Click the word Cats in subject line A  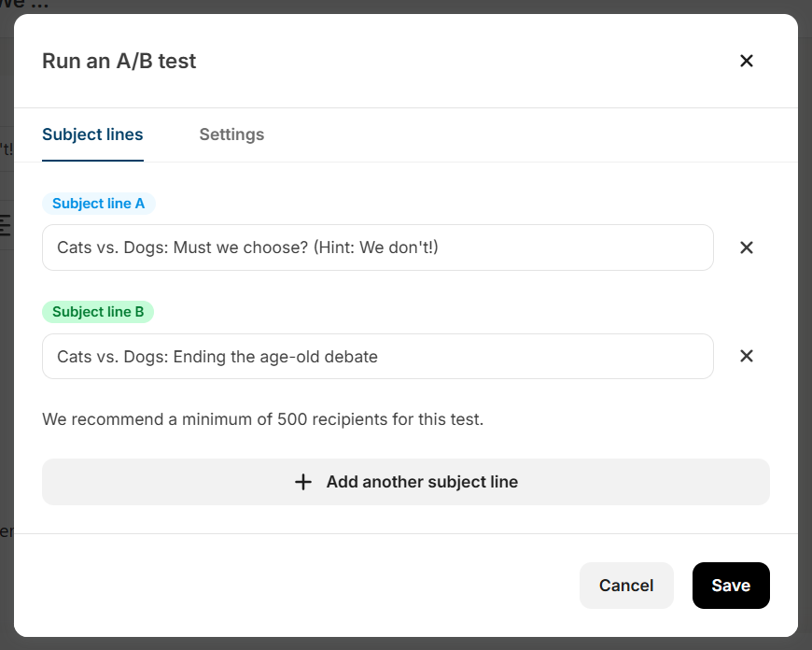coord(74,247)
